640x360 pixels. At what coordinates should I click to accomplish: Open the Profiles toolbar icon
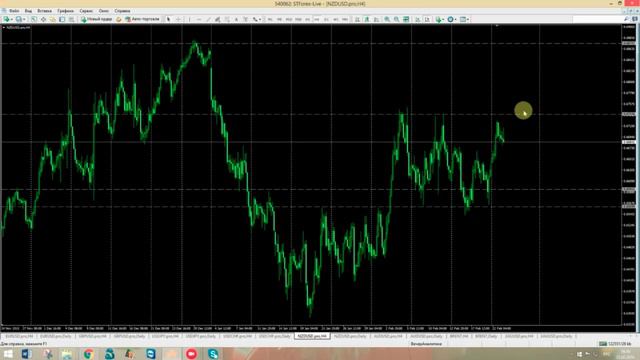click(18, 19)
